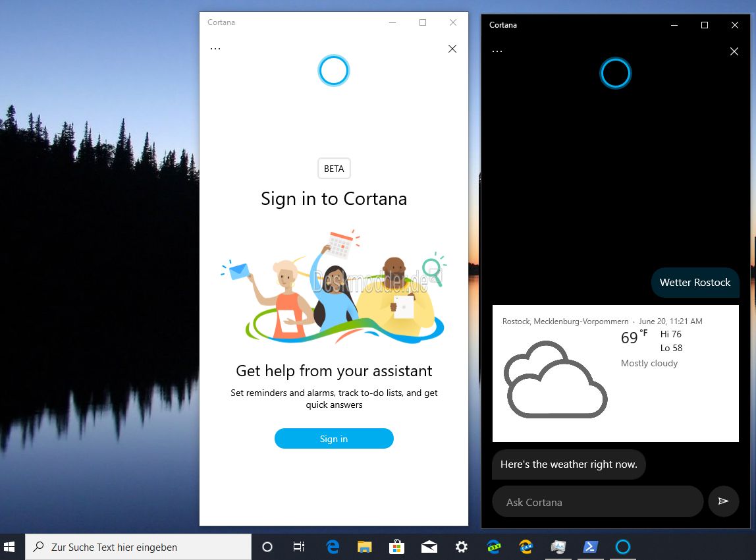Click 'Rostock, Mecklenburg-Vorpommern' location text

(565, 322)
